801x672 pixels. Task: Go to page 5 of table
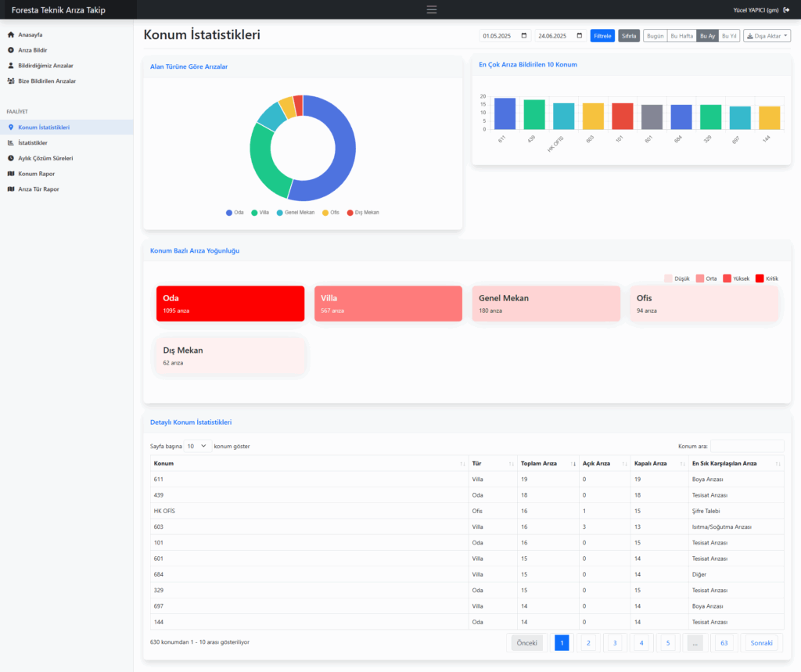click(668, 643)
